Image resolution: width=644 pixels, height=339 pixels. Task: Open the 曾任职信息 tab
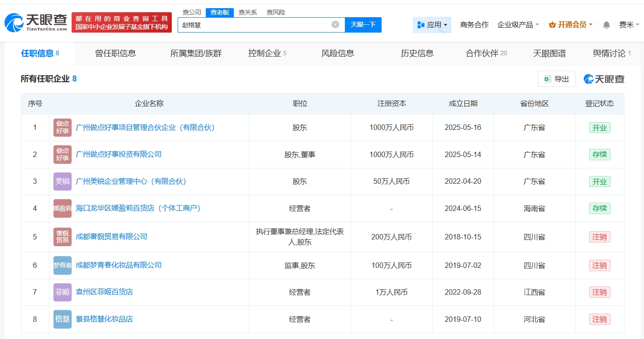point(116,53)
